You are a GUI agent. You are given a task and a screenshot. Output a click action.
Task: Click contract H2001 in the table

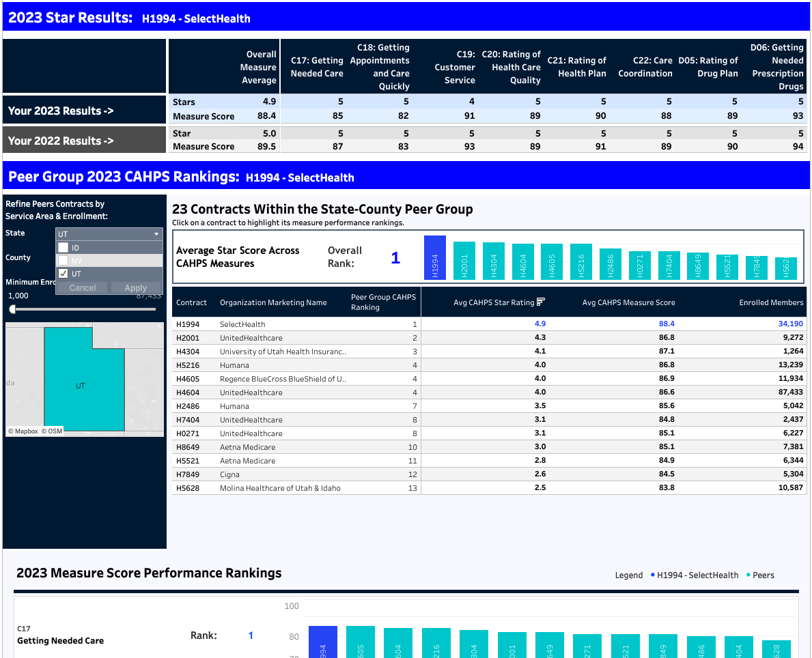(188, 338)
